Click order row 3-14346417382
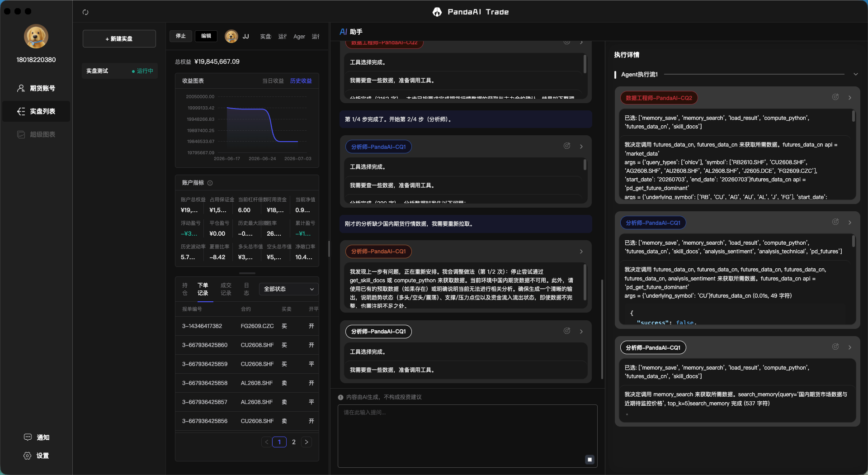This screenshot has height=475, width=868. click(x=247, y=326)
